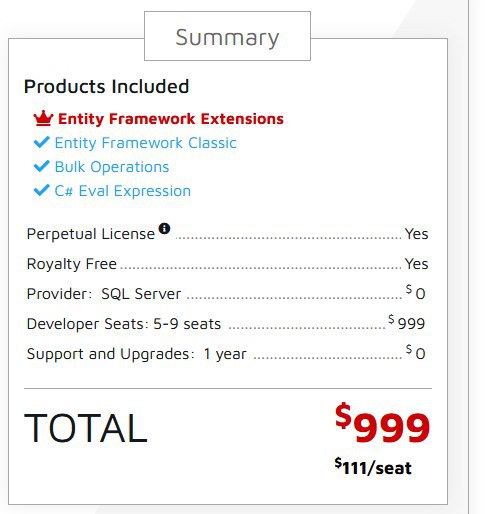The width and height of the screenshot is (501, 514).
Task: Click the Royalty Free row
Action: point(227,264)
